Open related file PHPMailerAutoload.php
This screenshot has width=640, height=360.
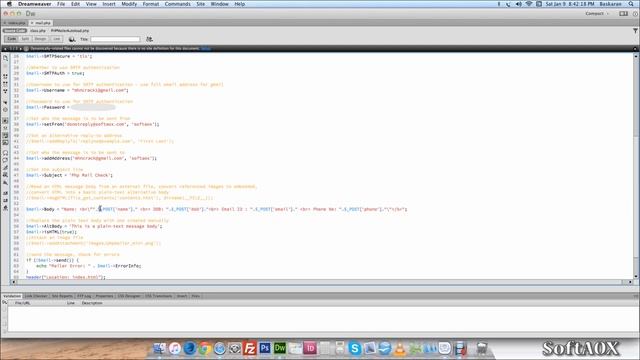point(70,31)
